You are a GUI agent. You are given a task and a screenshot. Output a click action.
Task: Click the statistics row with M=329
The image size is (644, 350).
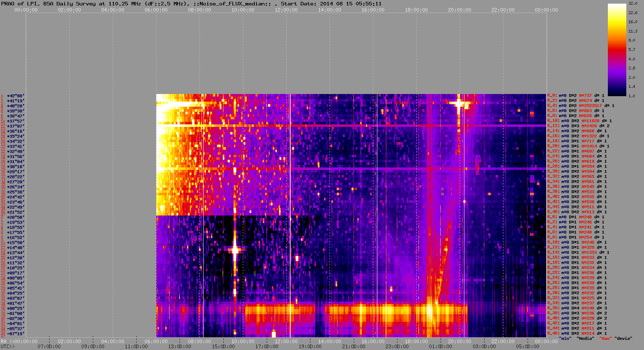point(577,247)
